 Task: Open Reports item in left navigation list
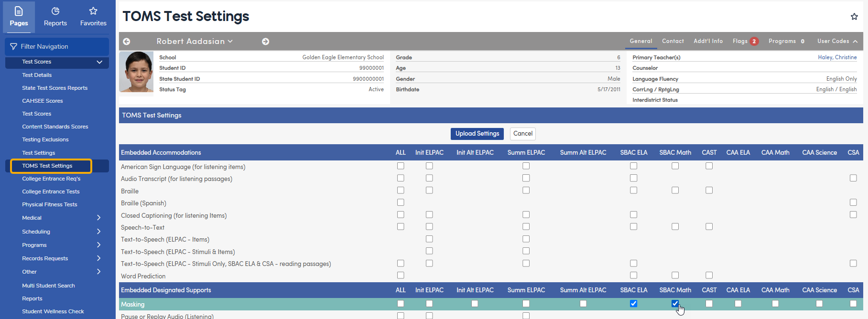pyautogui.click(x=32, y=298)
